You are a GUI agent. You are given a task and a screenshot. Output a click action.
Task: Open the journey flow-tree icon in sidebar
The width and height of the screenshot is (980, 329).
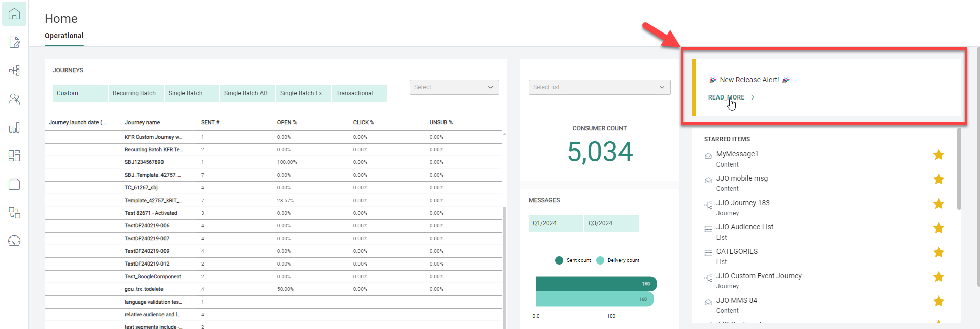[14, 71]
